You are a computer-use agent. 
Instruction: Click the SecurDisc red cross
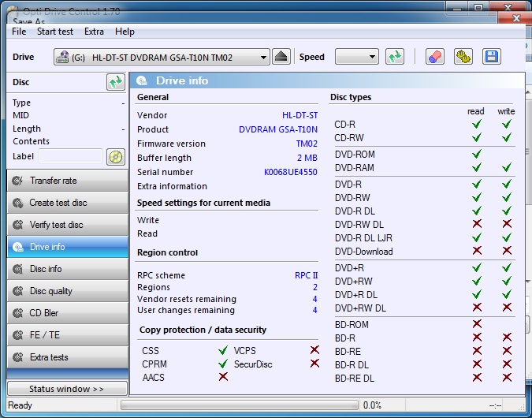(314, 364)
